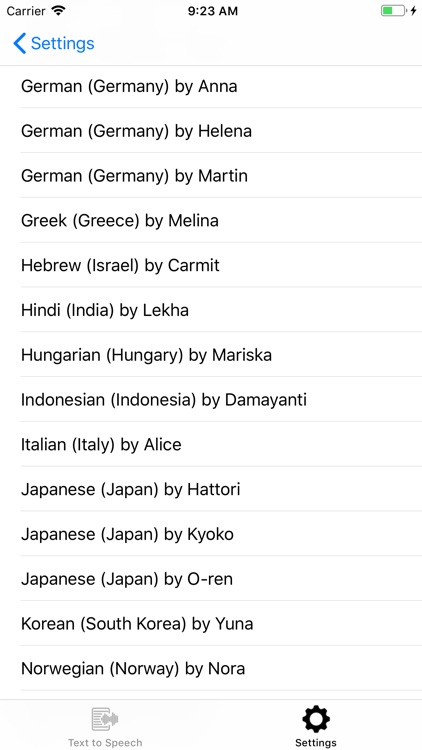Select Norwegian (Norway) by Nora
422x750 pixels.
(211, 668)
